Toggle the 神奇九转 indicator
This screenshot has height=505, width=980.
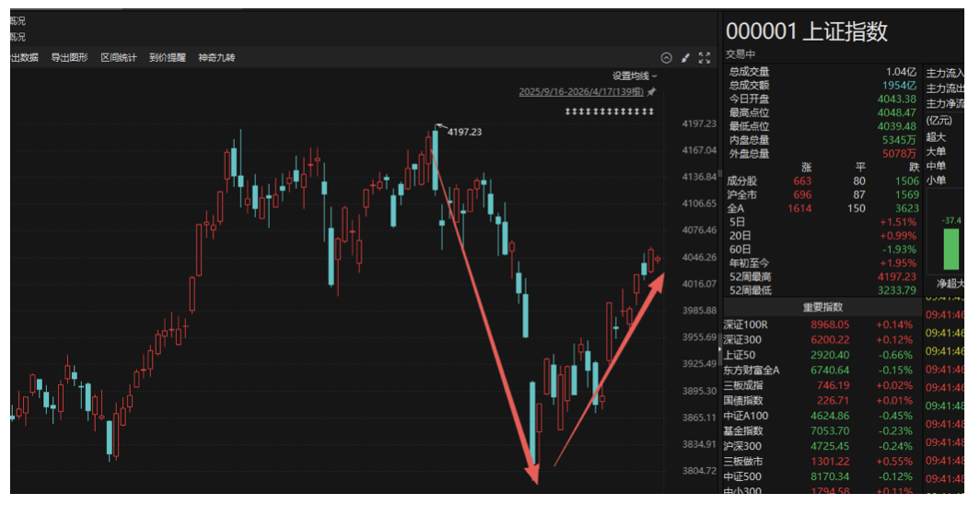216,57
